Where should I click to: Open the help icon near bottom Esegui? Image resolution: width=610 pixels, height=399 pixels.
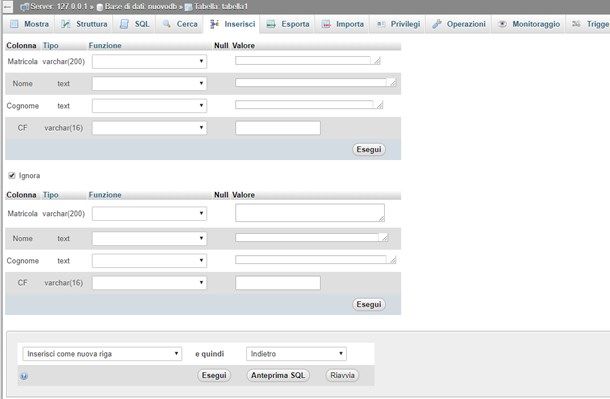24,376
